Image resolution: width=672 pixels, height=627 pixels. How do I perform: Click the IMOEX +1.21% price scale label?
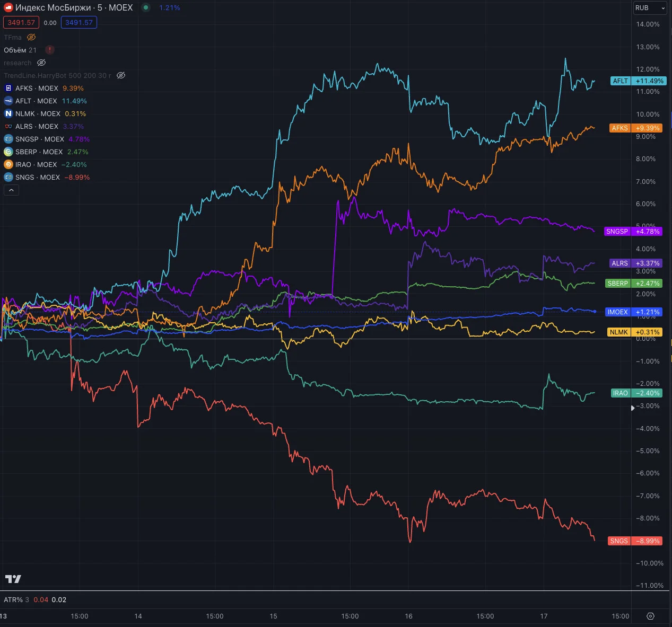point(634,312)
